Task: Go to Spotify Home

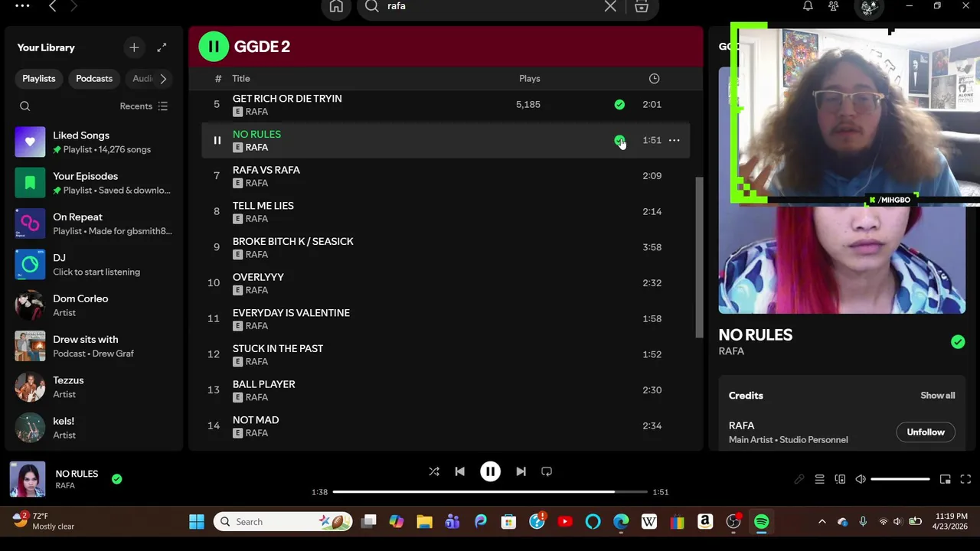Action: tap(336, 7)
